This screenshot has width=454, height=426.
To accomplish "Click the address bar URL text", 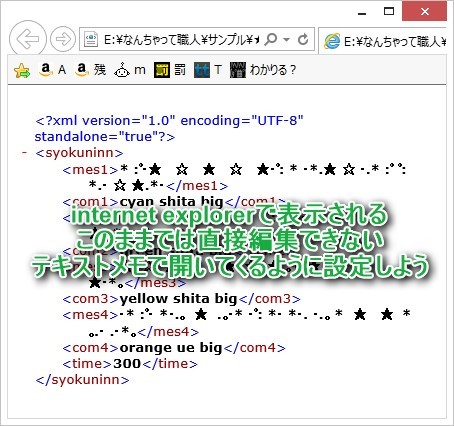I will pyautogui.click(x=181, y=40).
